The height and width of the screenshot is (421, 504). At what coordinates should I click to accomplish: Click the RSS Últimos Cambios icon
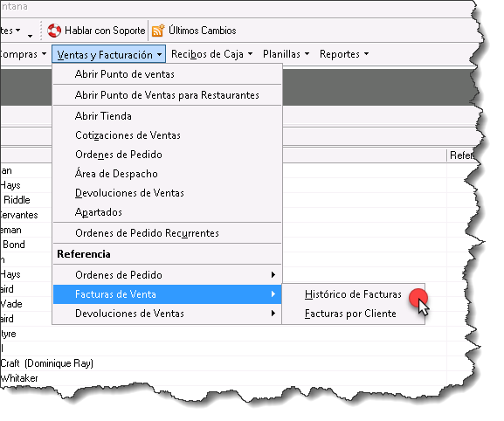(x=158, y=31)
